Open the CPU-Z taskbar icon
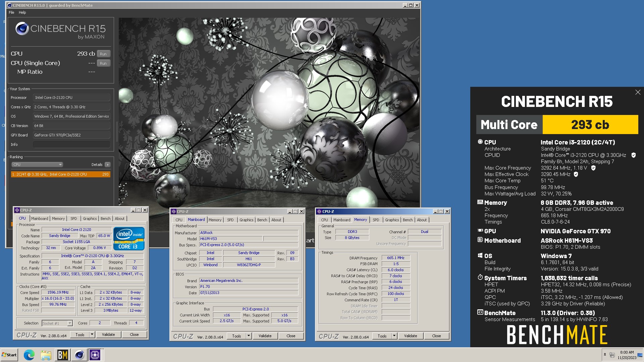The height and width of the screenshot is (362, 644). (x=95, y=355)
